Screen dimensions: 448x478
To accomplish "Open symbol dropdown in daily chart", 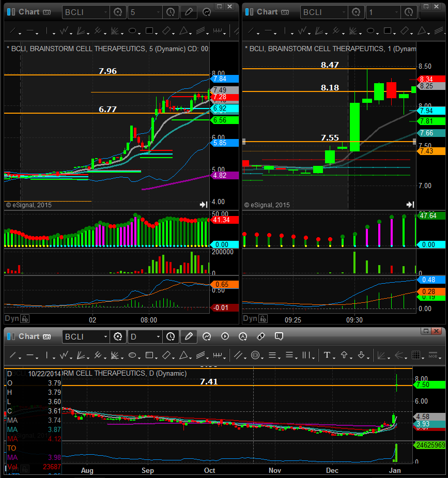I will (105, 336).
